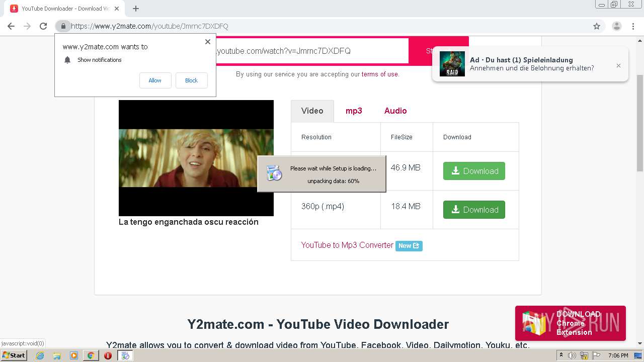
Task: Select the Setup installer taskbar item
Action: 125,355
